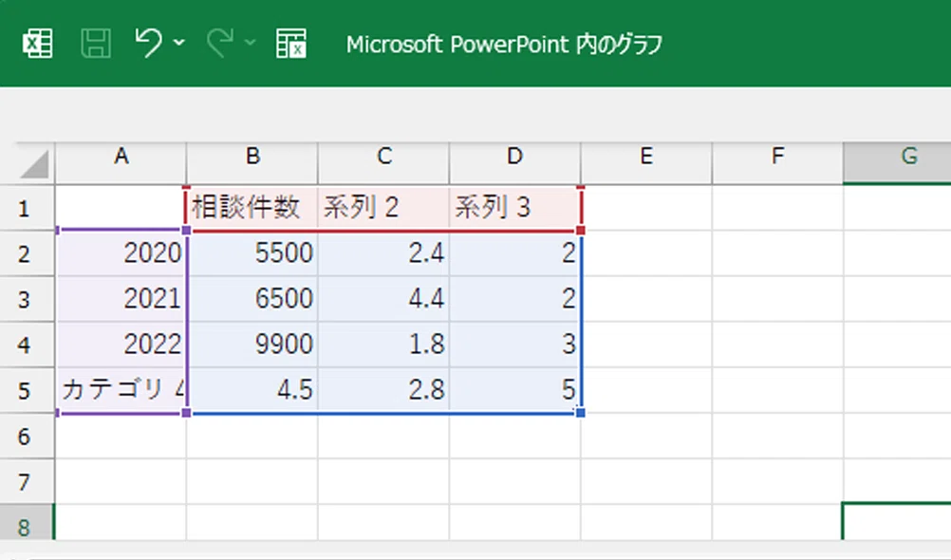Click cell D4 with value 3

[x=515, y=345]
